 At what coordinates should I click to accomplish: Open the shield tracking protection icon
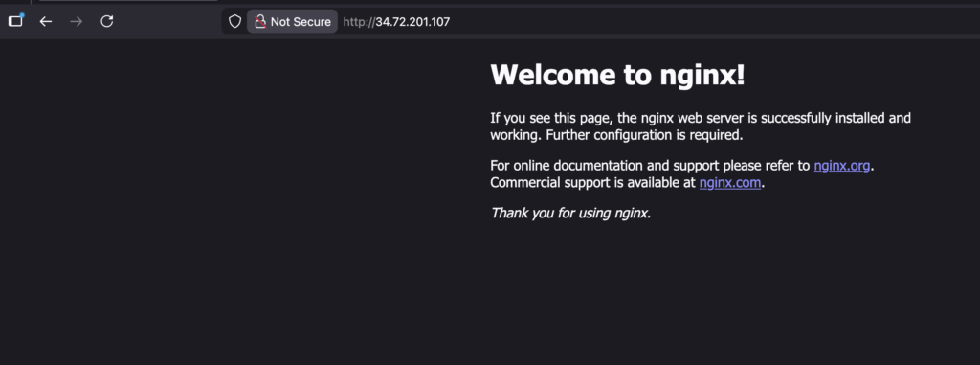pyautogui.click(x=234, y=22)
